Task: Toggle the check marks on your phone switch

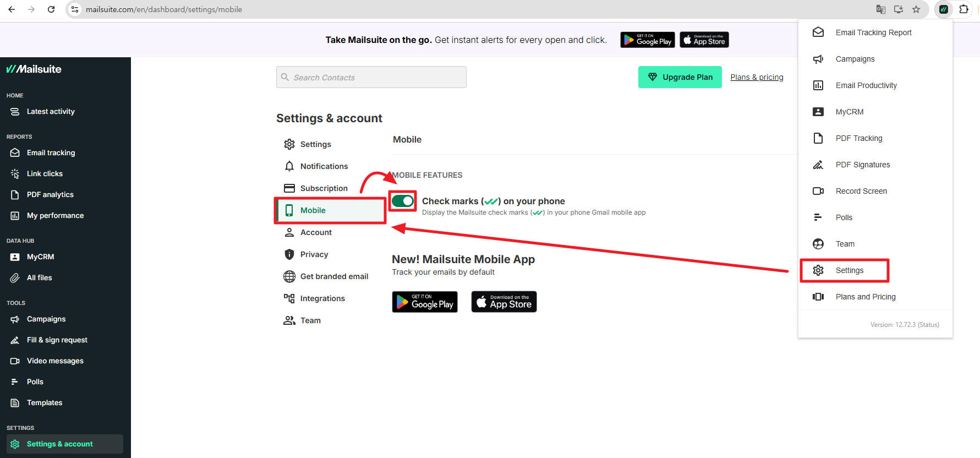Action: [x=403, y=201]
